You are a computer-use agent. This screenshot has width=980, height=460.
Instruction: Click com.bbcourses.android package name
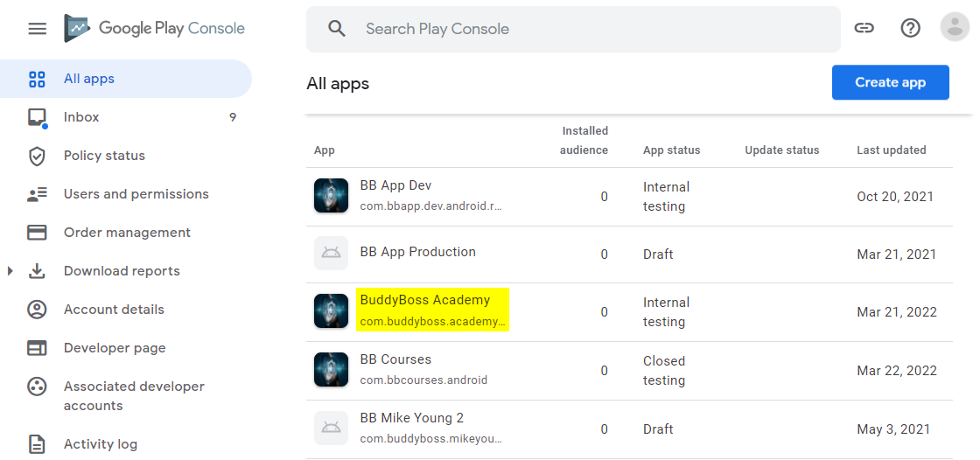423,380
